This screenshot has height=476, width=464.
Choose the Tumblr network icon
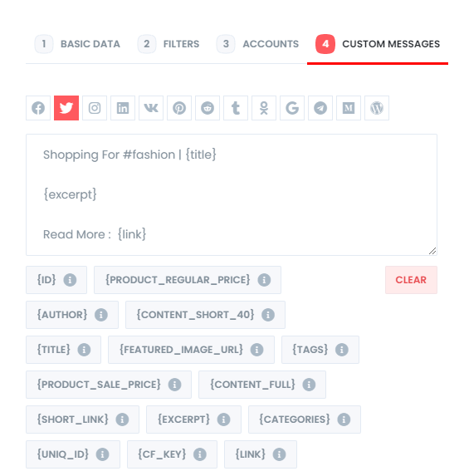tap(236, 108)
